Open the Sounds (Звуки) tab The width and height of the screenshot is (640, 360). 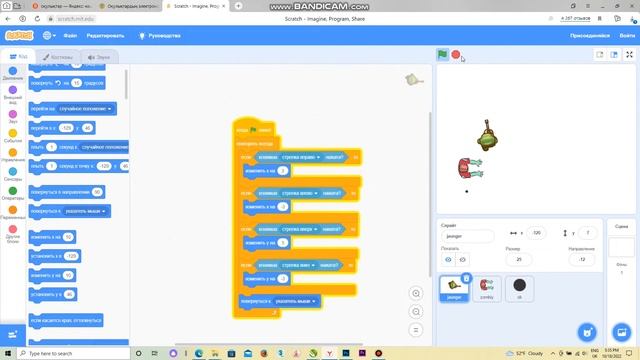click(99, 57)
